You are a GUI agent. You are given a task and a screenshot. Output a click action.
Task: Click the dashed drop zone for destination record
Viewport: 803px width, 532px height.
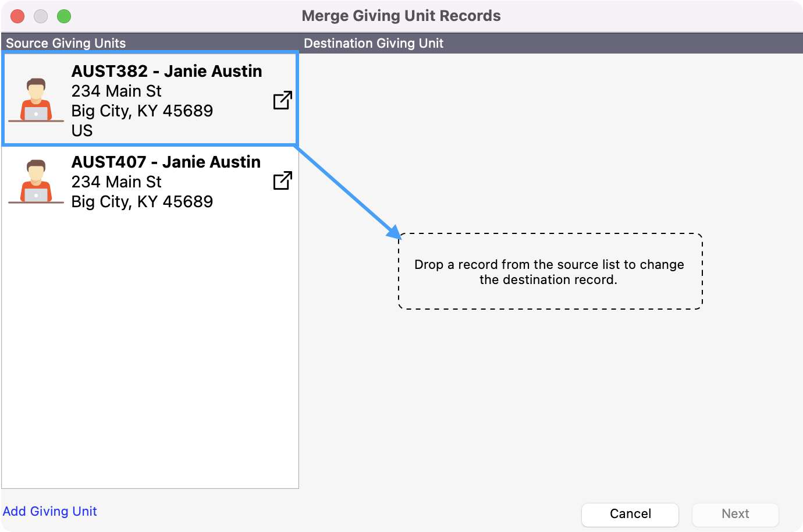550,272
